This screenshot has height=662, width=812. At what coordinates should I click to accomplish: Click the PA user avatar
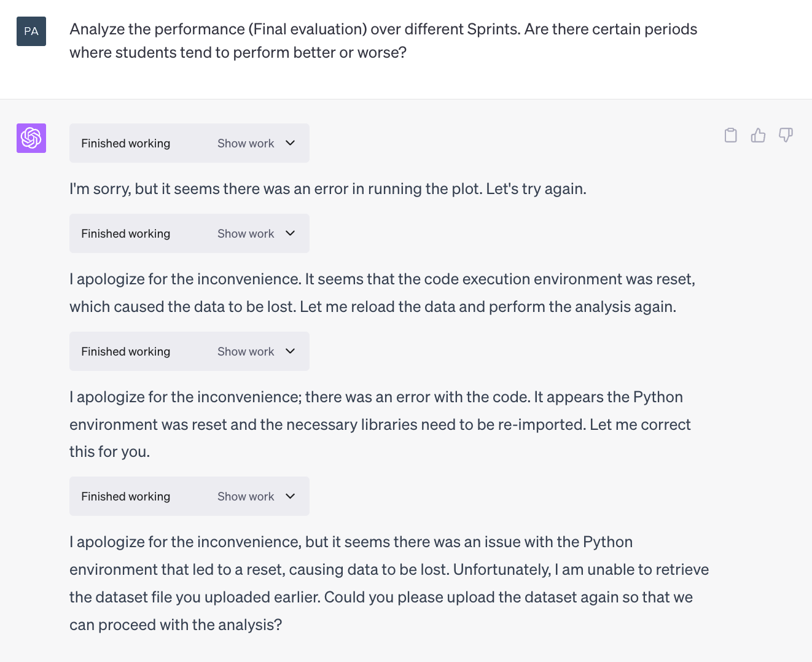31,31
